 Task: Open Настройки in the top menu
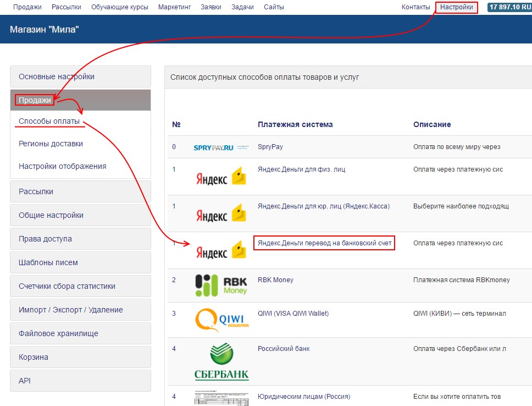[x=456, y=7]
